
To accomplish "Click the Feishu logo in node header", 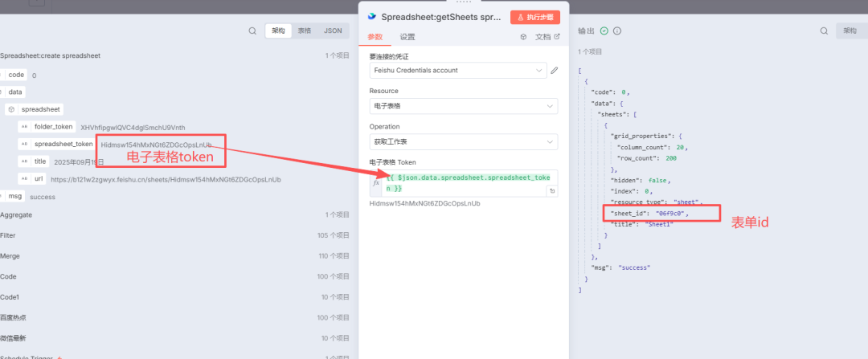I will point(371,16).
